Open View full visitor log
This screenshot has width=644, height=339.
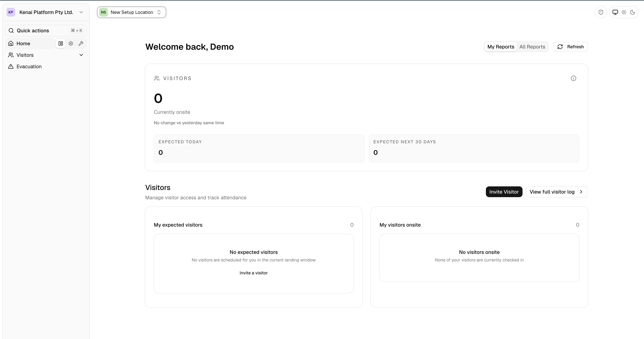pyautogui.click(x=557, y=192)
